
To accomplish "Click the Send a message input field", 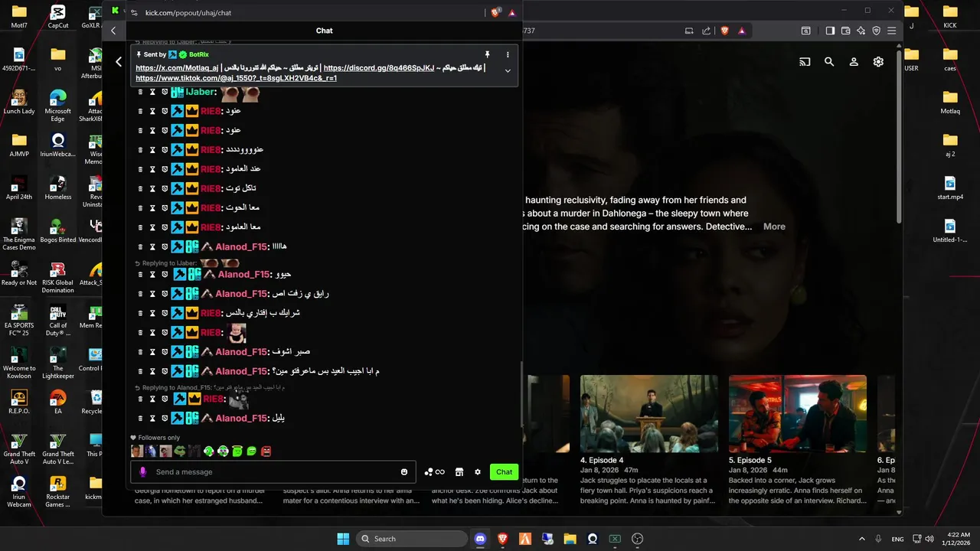I will pyautogui.click(x=272, y=472).
